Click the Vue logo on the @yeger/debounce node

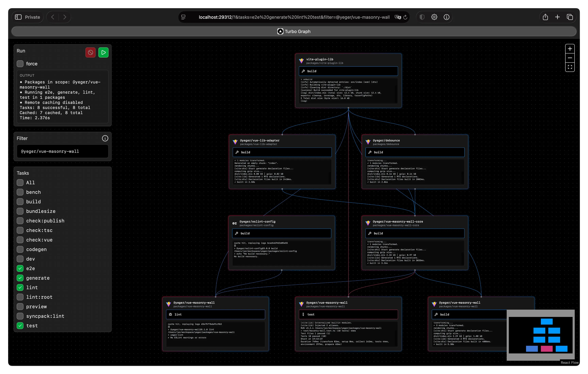tap(368, 142)
